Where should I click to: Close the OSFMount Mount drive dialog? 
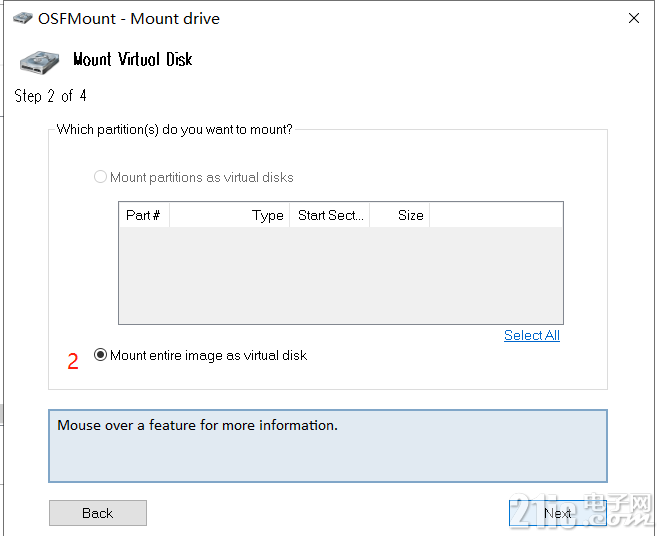click(634, 18)
